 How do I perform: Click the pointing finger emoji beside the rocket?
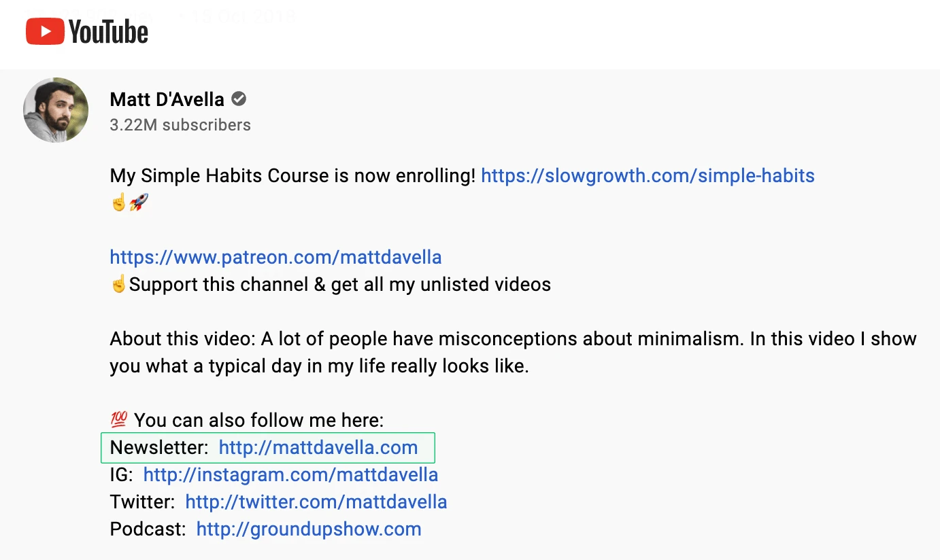(x=118, y=203)
